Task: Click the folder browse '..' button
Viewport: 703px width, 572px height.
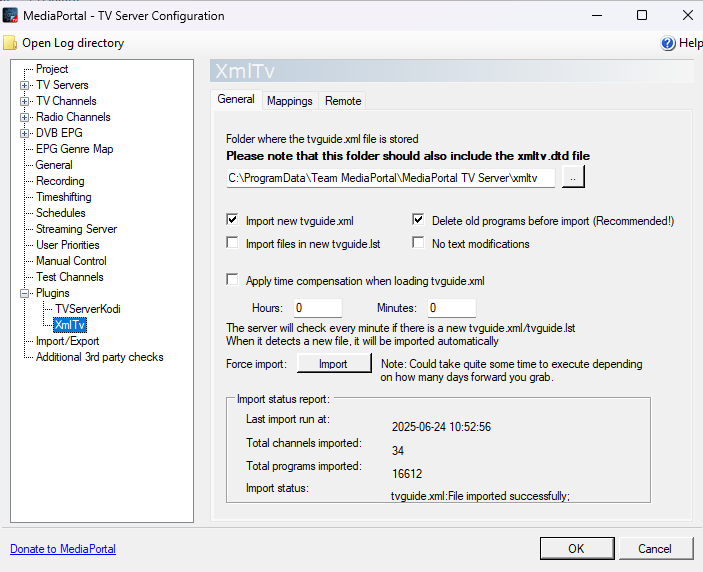Action: pyautogui.click(x=573, y=177)
